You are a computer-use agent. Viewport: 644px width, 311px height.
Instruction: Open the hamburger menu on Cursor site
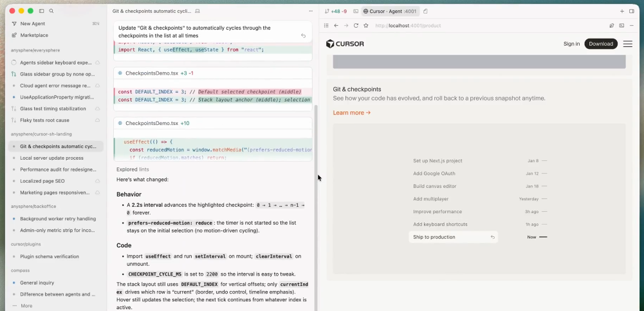(627, 44)
